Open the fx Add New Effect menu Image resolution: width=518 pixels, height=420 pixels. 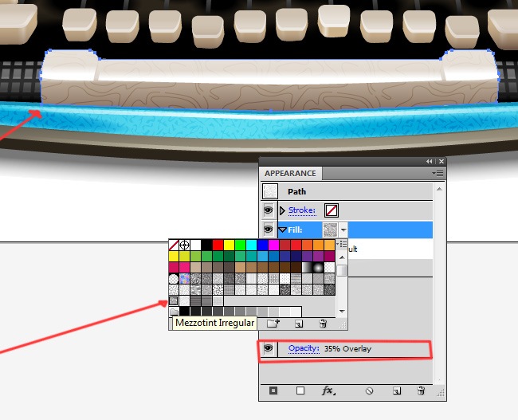(x=328, y=391)
